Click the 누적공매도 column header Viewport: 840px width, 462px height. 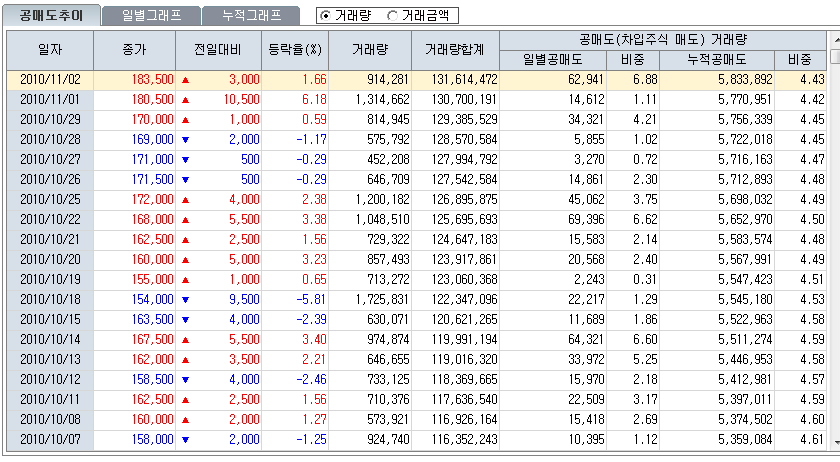[x=717, y=59]
